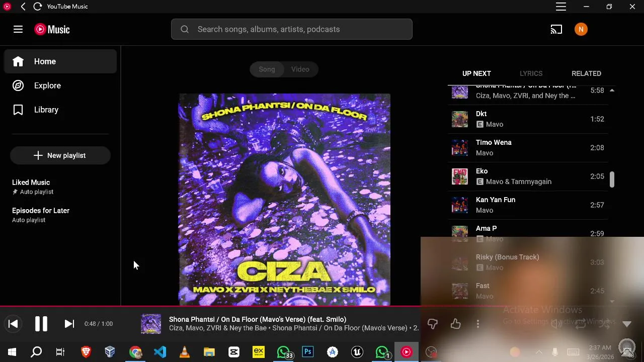Image resolution: width=644 pixels, height=362 pixels.
Task: Open the account avatar N
Action: coord(581,29)
